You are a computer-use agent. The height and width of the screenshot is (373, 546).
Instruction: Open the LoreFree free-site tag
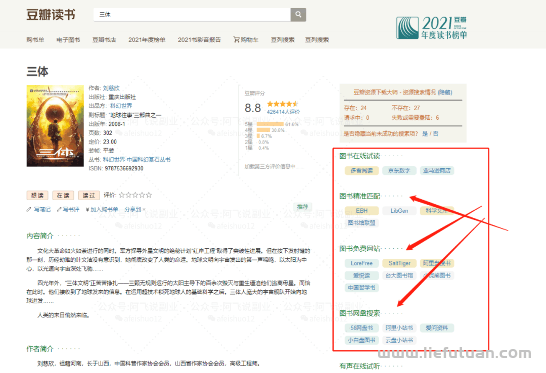[361, 263]
